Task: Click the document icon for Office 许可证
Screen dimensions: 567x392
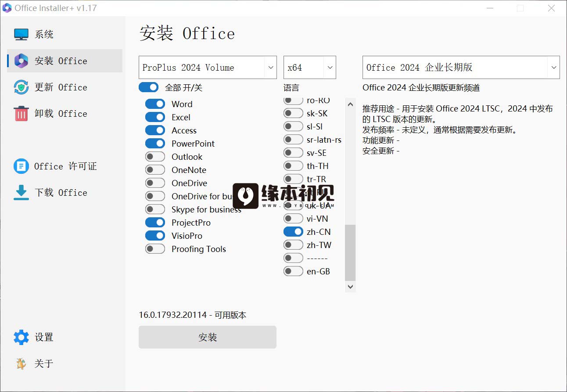Action: coord(21,166)
